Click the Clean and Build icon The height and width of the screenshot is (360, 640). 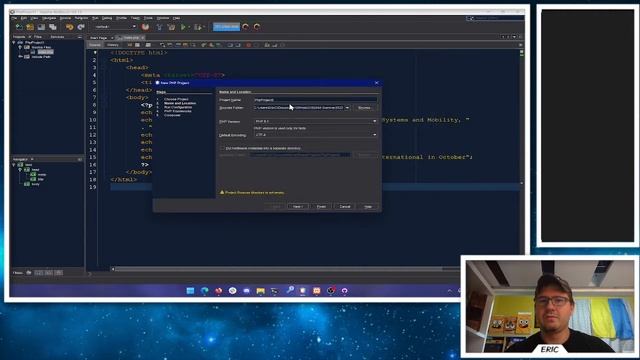pyautogui.click(x=171, y=27)
